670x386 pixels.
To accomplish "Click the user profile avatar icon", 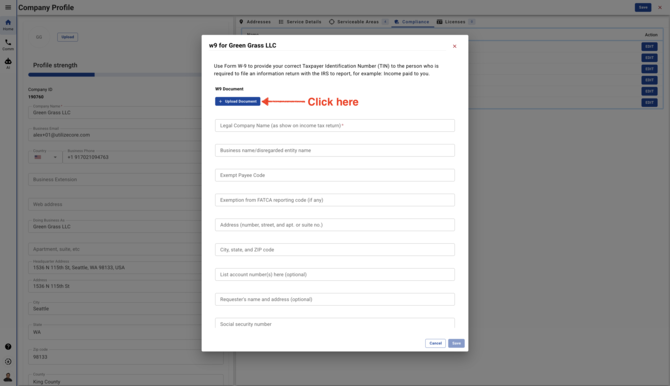I will 8,377.
